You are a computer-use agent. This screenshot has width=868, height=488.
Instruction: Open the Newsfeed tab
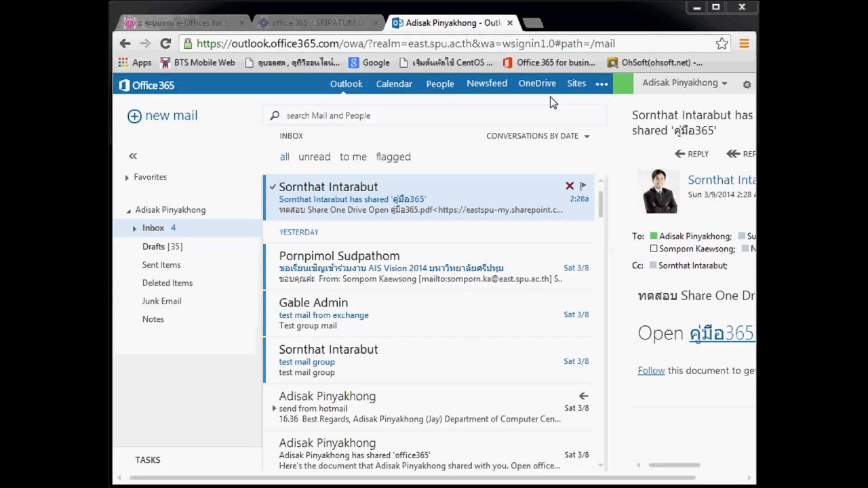point(487,83)
